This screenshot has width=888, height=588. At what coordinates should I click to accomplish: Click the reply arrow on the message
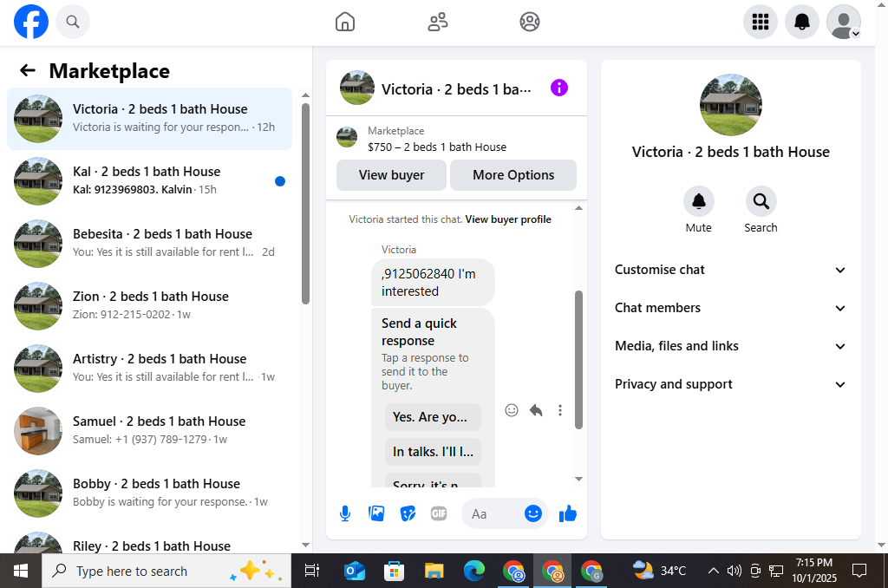click(x=536, y=410)
